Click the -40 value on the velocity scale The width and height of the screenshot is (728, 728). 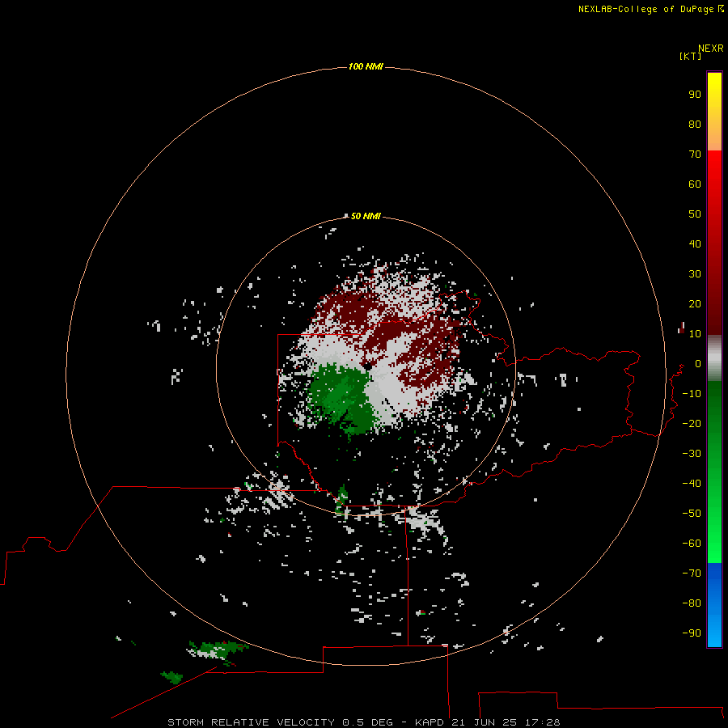[x=692, y=484]
